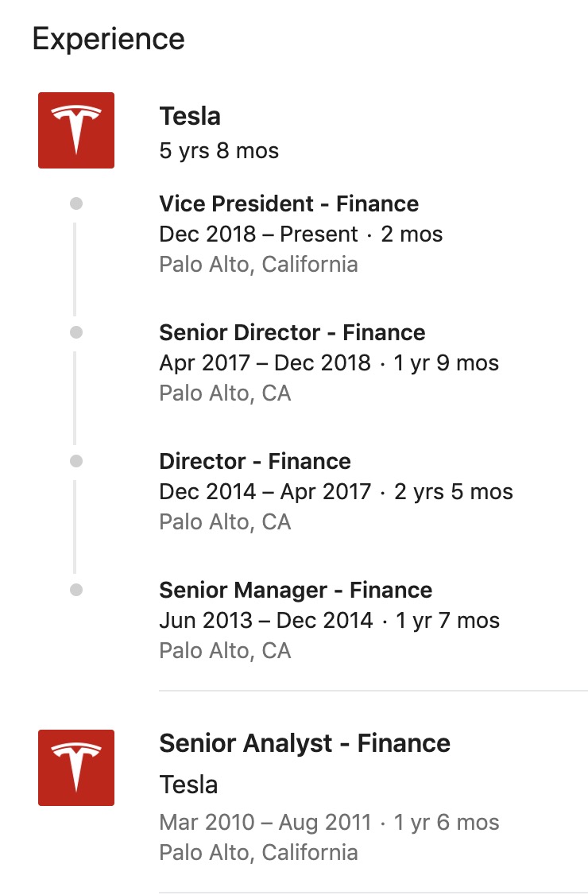The image size is (588, 895).
Task: Click the timeline dot beside Vice President - Finance
Action: (76, 203)
